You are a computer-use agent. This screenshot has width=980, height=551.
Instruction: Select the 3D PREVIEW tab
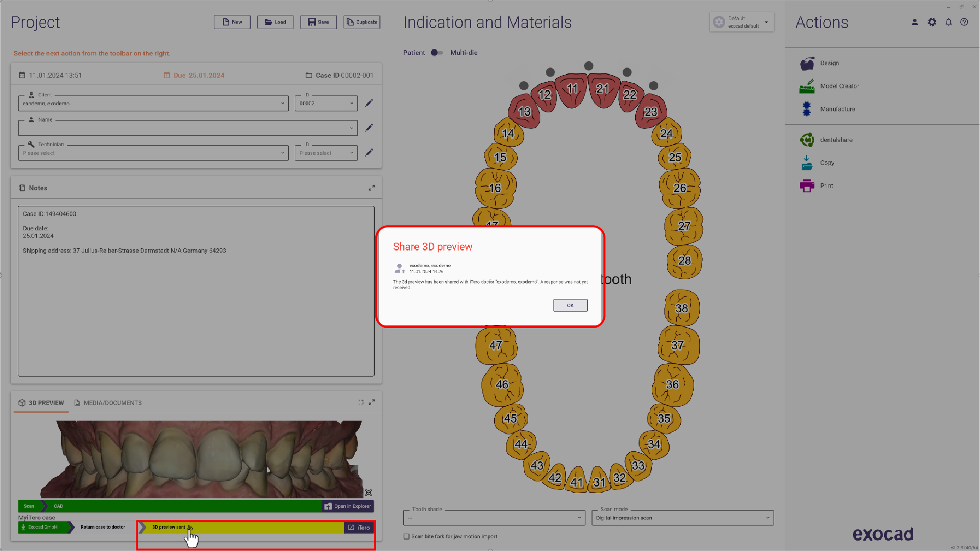point(41,403)
